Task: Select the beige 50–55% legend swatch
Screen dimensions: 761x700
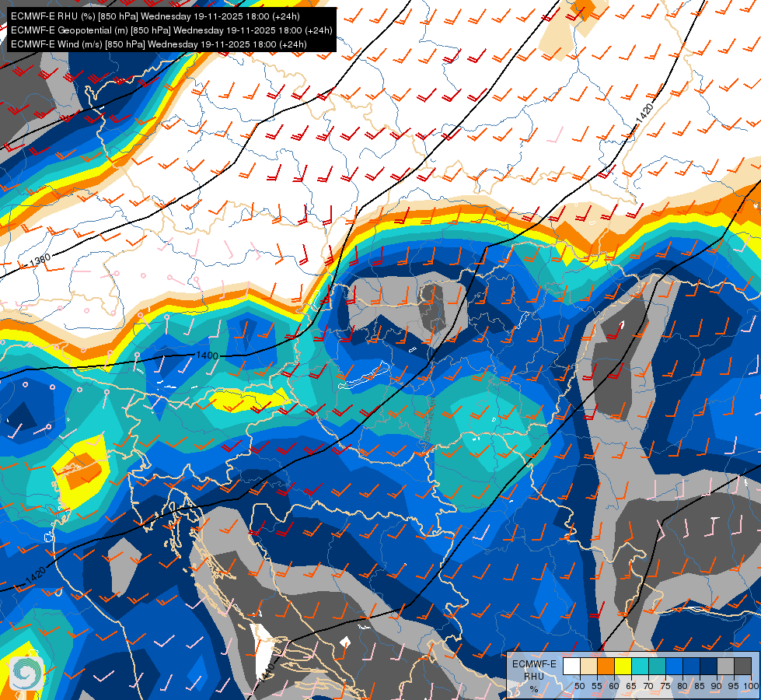Action: pos(588,666)
